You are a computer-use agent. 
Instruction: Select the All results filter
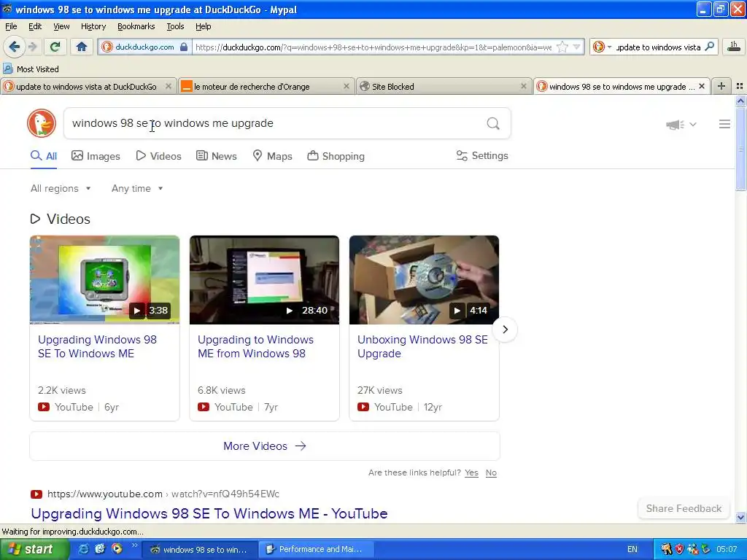[44, 156]
